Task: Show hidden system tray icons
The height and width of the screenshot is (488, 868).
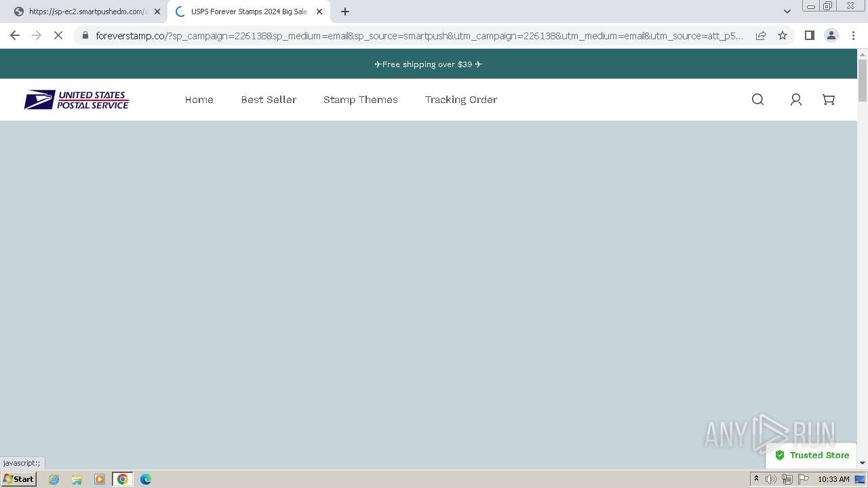Action: [756, 479]
